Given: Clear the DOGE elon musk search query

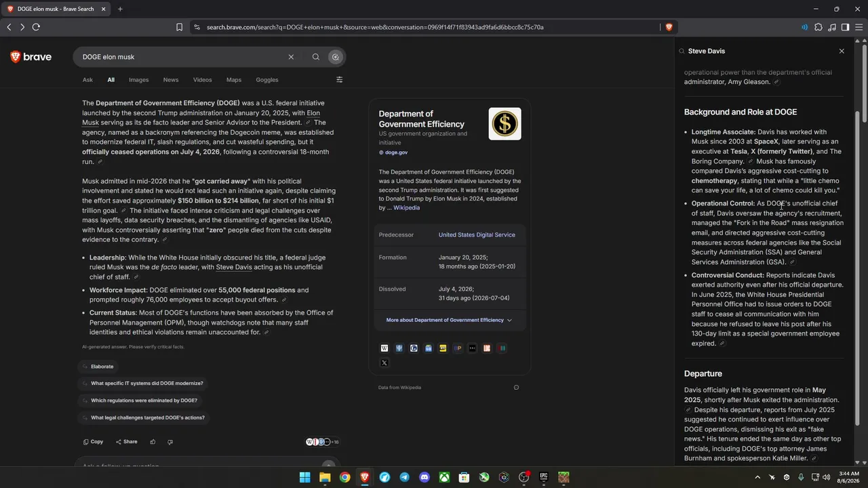Looking at the screenshot, I should tap(291, 57).
